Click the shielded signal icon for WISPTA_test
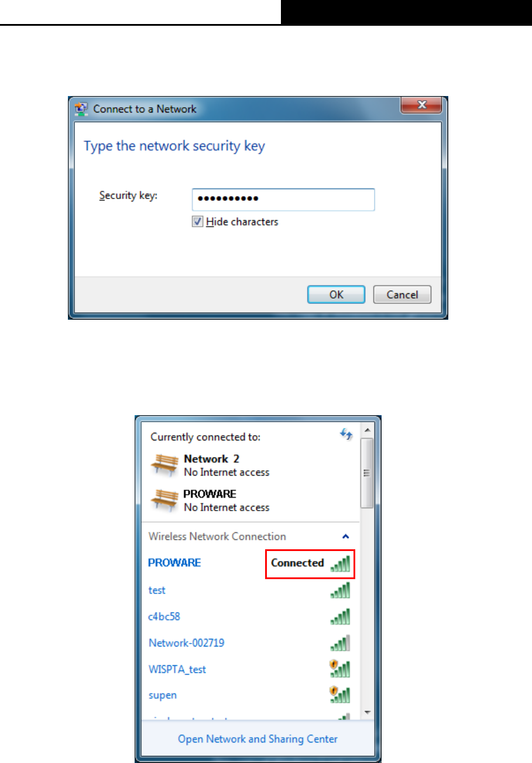This screenshot has height=763, width=532. coord(341,669)
